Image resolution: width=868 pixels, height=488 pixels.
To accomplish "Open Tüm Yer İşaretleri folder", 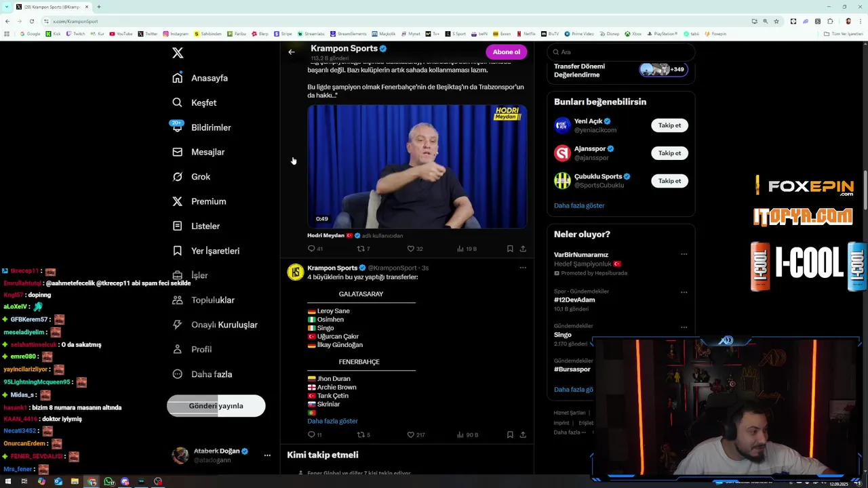I will (843, 34).
